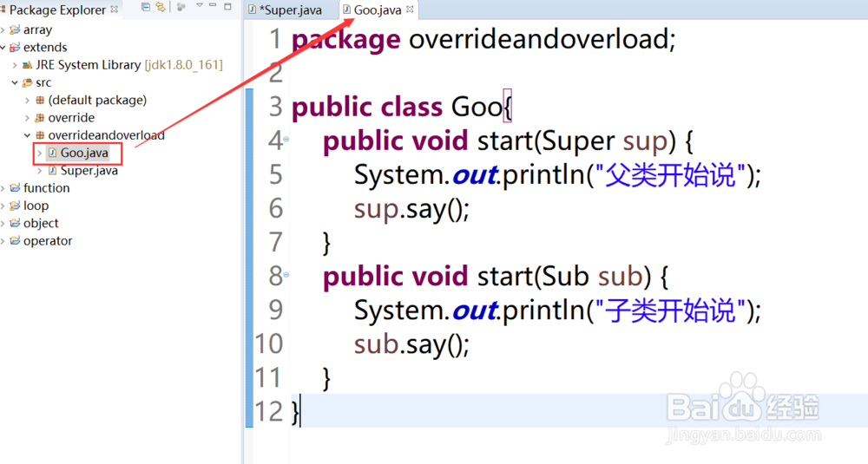Collapse the src folder
Image resolution: width=868 pixels, height=464 pixels.
click(x=15, y=83)
